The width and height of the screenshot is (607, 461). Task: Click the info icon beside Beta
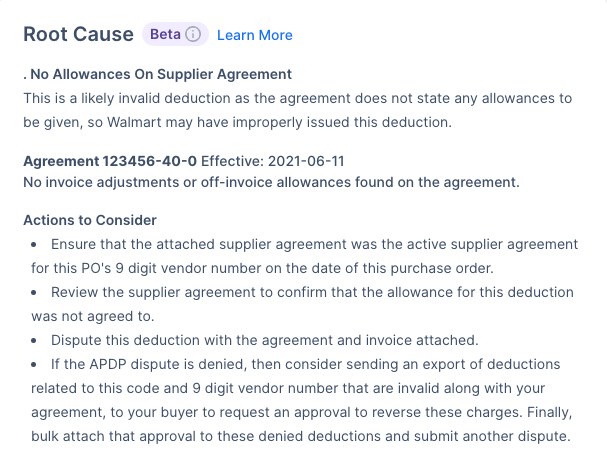tap(193, 34)
